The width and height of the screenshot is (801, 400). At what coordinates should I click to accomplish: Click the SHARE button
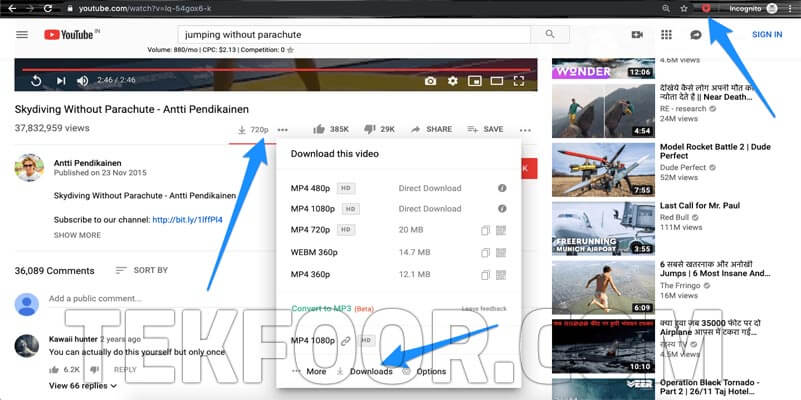coord(432,129)
